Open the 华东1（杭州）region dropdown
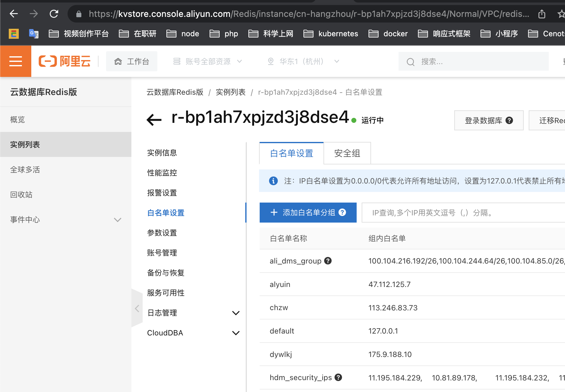Image resolution: width=565 pixels, height=392 pixels. pyautogui.click(x=303, y=61)
